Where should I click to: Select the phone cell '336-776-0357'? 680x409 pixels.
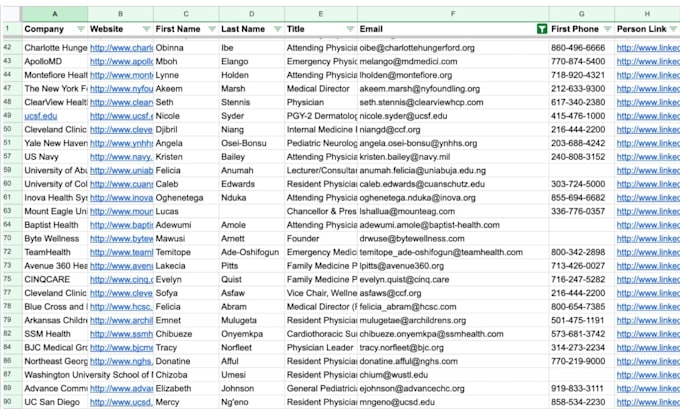point(582,211)
